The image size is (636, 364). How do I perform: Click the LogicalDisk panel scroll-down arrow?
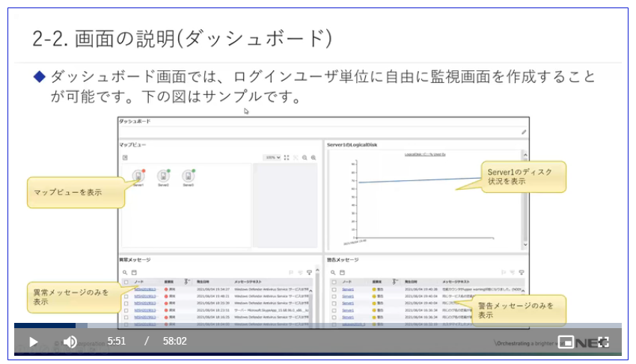pyautogui.click(x=525, y=244)
